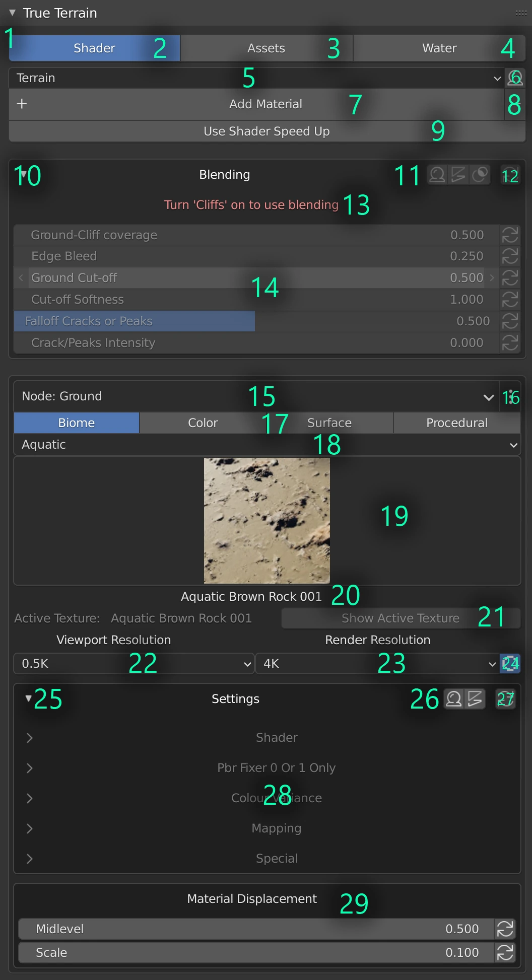Image resolution: width=532 pixels, height=980 pixels.
Task: Toggle the blue button beside Render Resolution dropdown
Action: pyautogui.click(x=510, y=663)
